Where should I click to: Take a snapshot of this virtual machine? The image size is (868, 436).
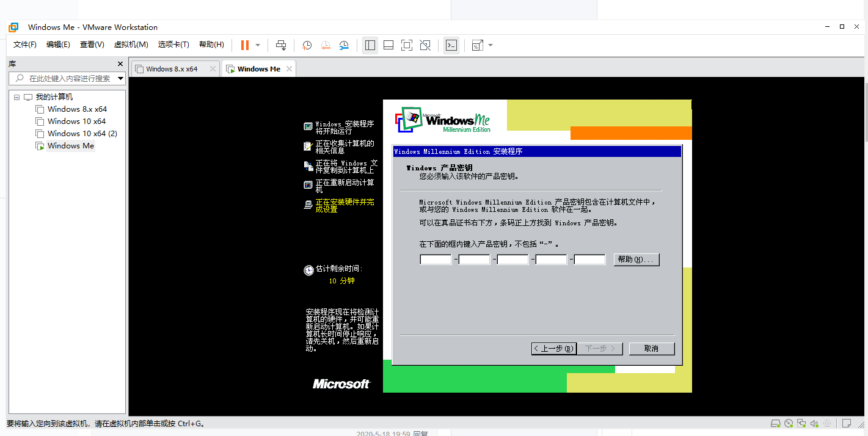307,45
